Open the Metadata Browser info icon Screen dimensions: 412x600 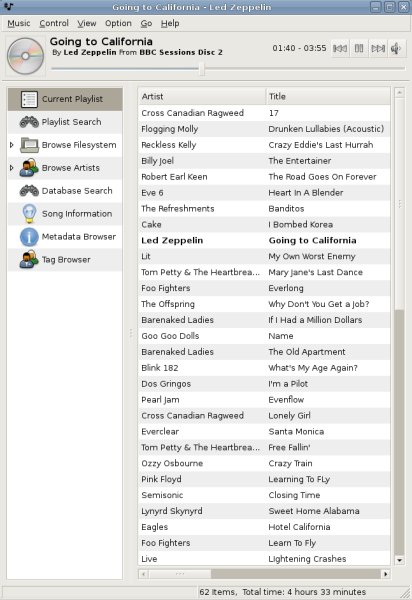pyautogui.click(x=29, y=237)
